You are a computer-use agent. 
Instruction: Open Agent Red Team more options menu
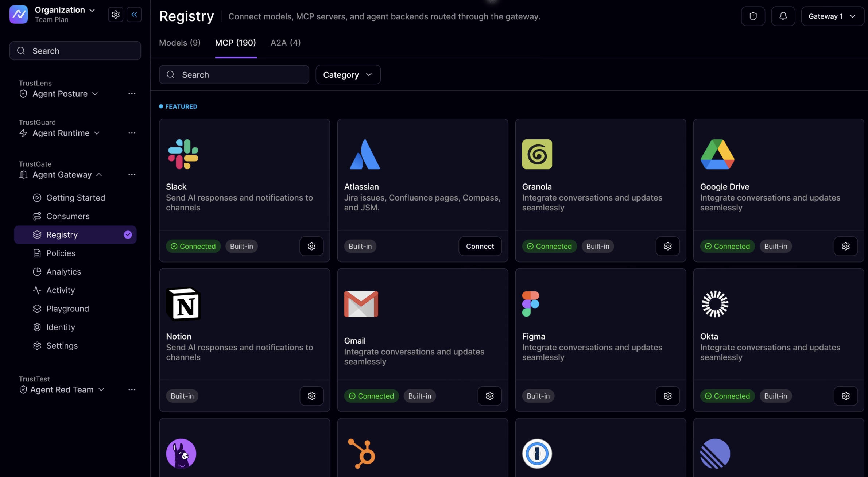[x=132, y=390]
